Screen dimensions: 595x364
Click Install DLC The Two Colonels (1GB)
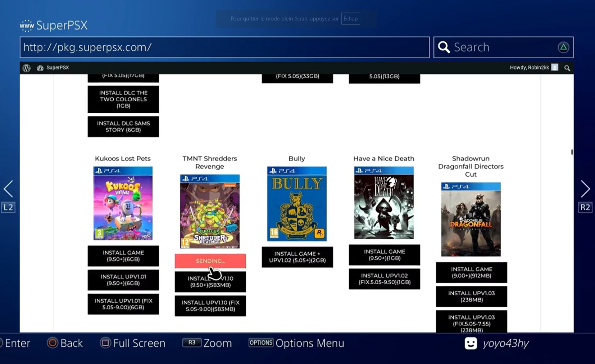(123, 99)
